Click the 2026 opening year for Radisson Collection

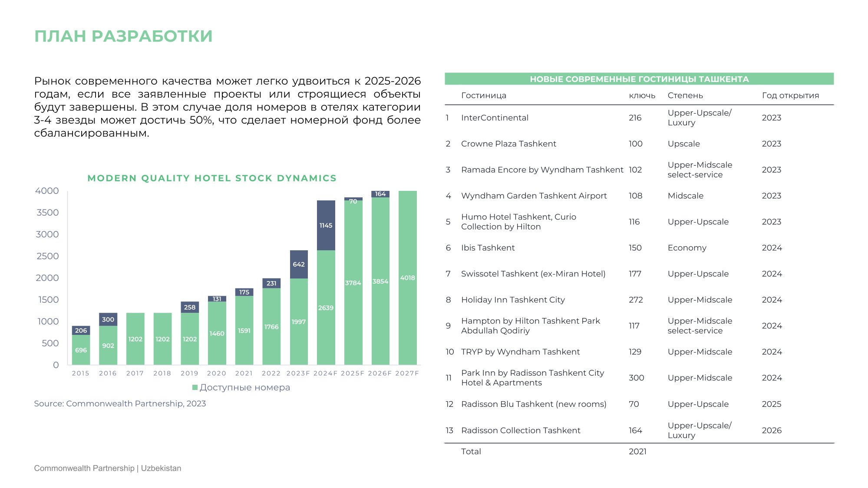772,430
